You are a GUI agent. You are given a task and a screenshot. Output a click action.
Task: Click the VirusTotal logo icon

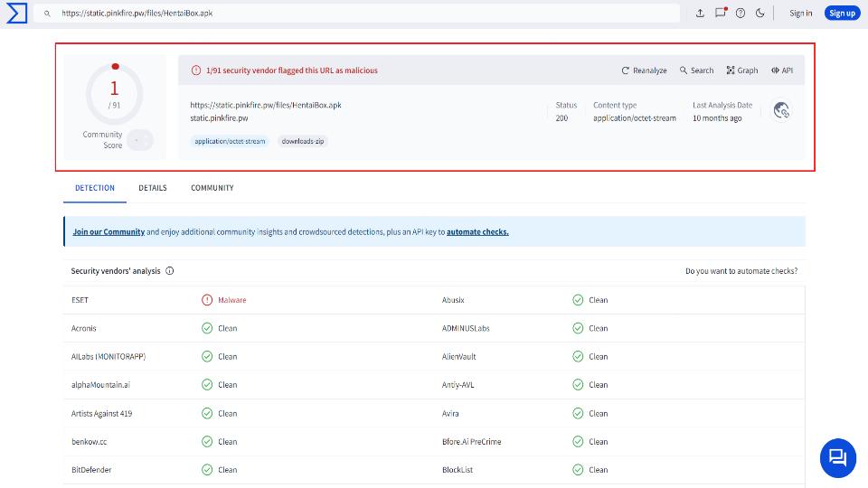point(16,13)
